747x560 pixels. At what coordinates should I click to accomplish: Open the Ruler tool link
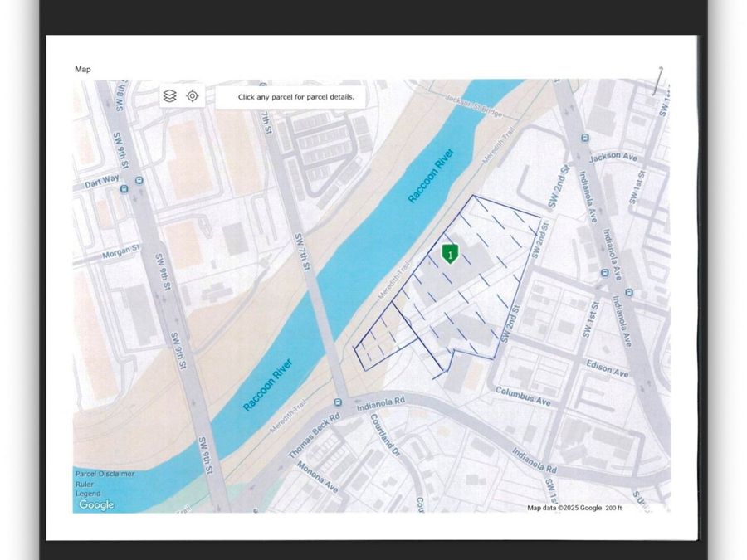pyautogui.click(x=85, y=484)
